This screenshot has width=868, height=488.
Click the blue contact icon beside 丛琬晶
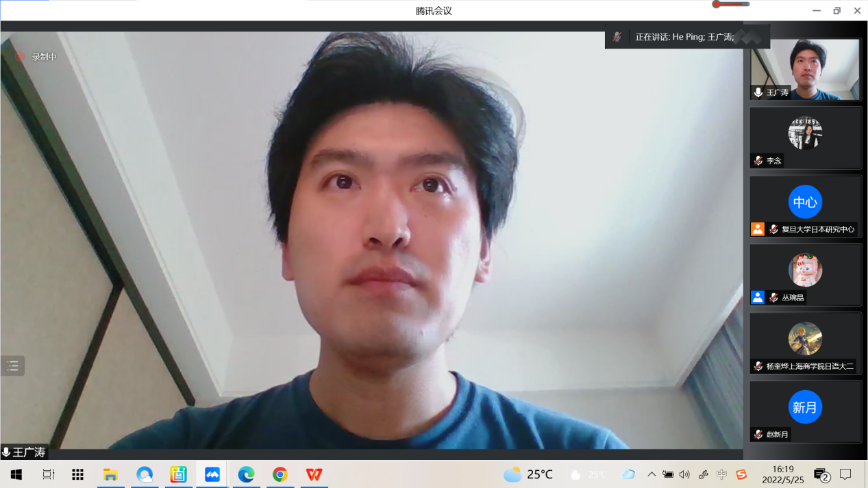757,297
